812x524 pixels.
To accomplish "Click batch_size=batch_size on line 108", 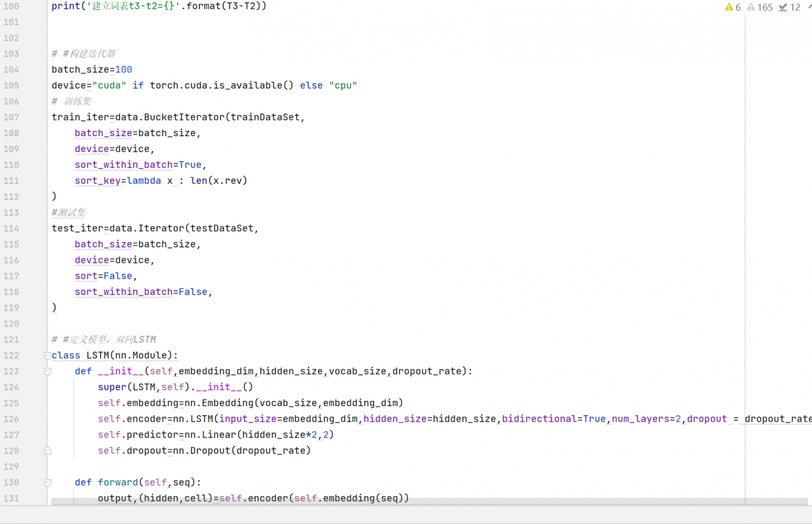I will [x=135, y=133].
